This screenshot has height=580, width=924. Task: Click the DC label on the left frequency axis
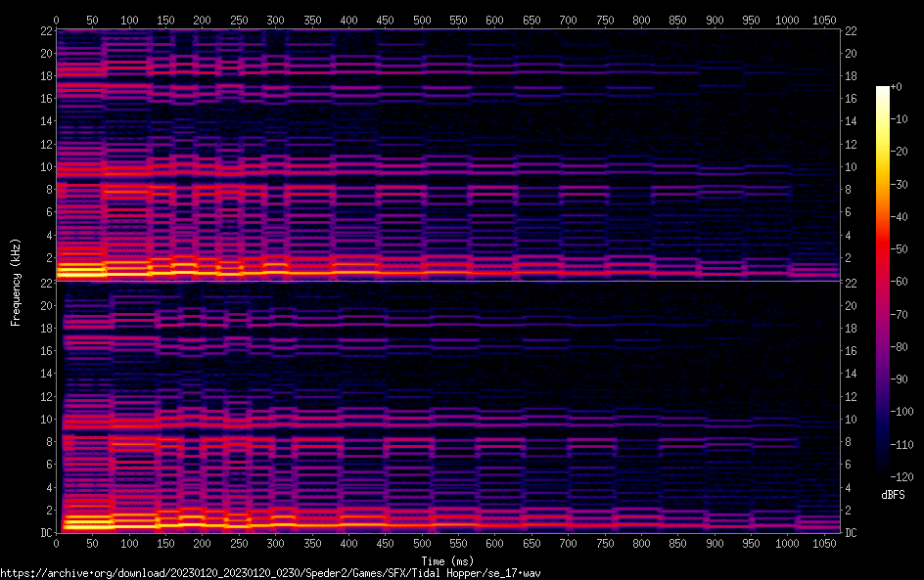[x=44, y=533]
